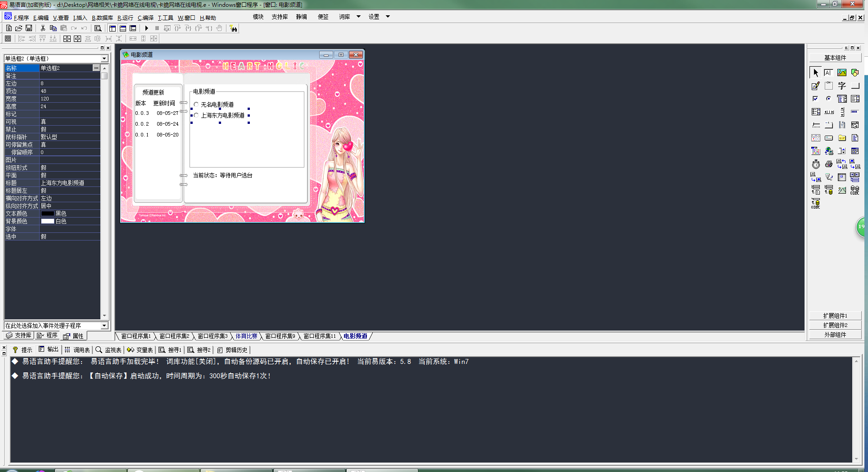Select the edit box component icon

point(828,73)
